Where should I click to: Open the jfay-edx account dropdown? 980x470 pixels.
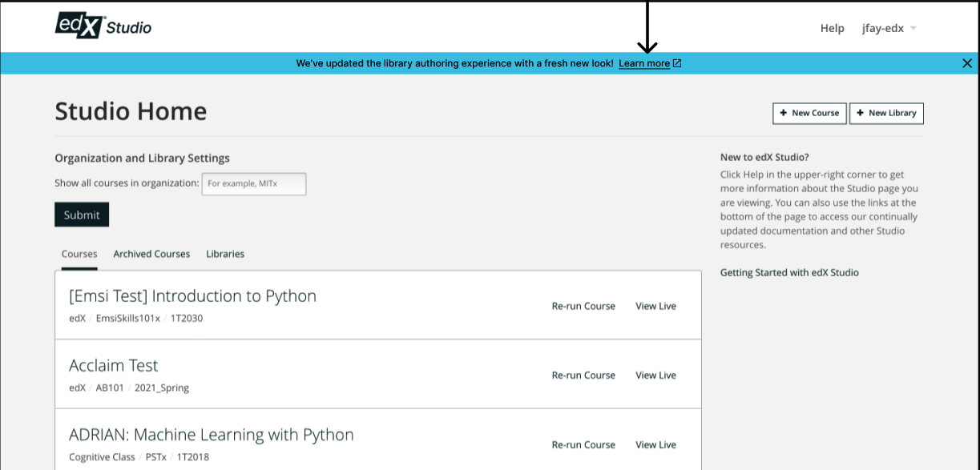coord(889,28)
